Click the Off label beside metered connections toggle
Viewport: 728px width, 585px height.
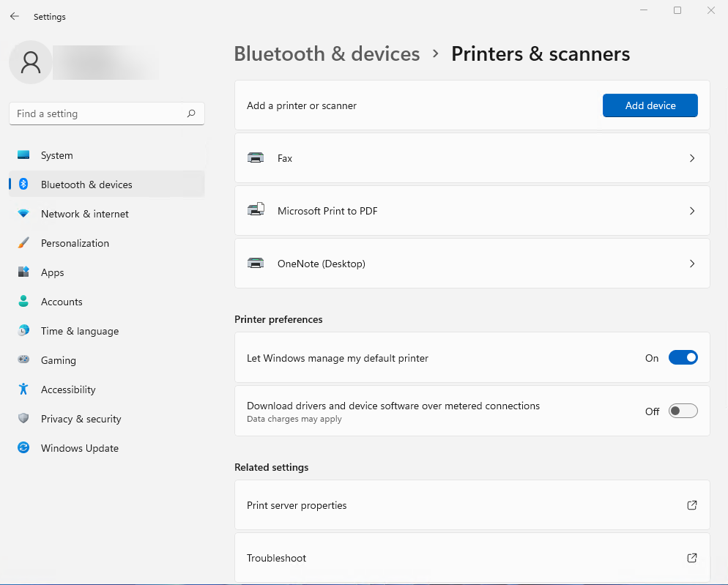click(x=653, y=411)
